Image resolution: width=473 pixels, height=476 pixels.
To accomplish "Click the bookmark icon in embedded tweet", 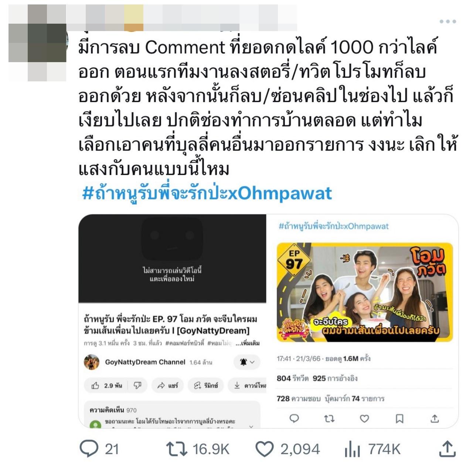I will click(x=399, y=418).
